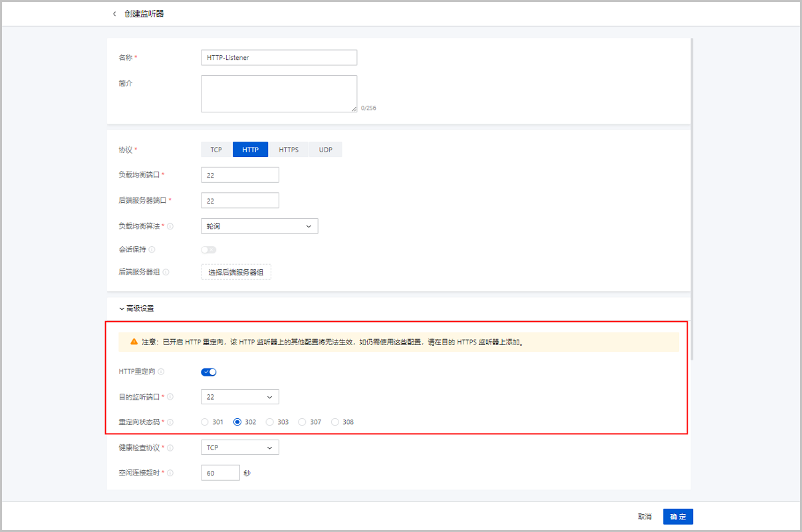Click the 确定 button
Viewport: 802px width, 532px height.
point(678,517)
